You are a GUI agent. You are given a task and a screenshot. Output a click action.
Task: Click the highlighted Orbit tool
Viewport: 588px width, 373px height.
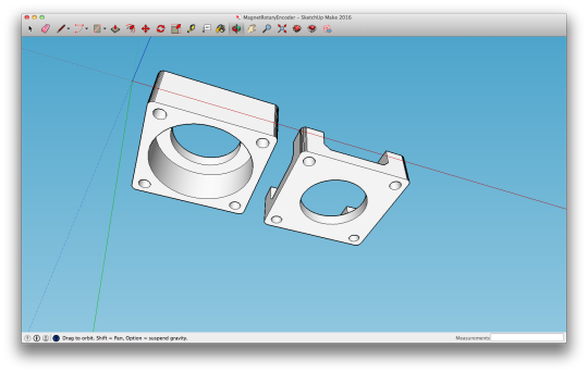236,29
